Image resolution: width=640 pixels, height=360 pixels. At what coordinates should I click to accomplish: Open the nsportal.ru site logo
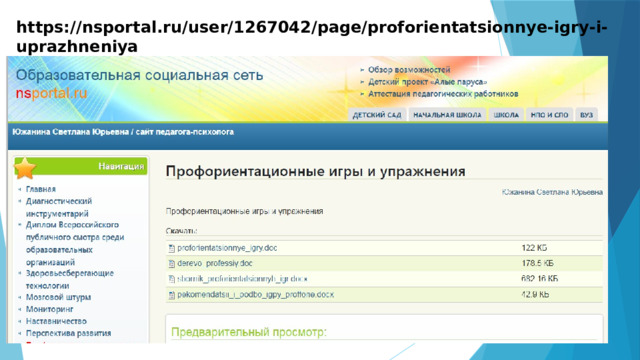click(x=51, y=93)
